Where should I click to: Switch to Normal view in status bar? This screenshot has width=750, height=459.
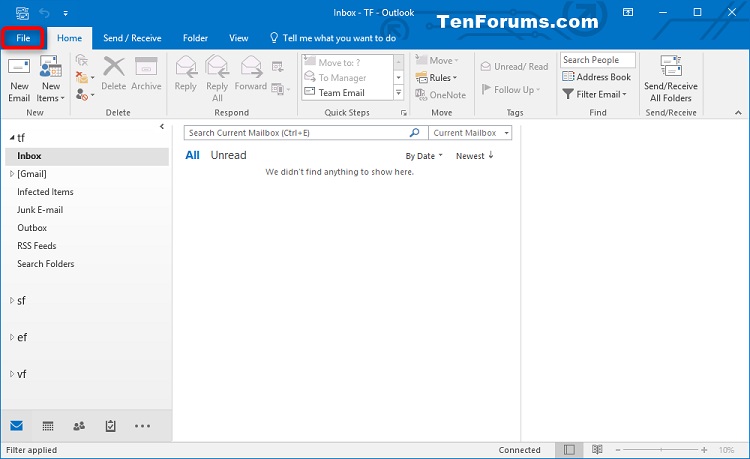point(569,450)
